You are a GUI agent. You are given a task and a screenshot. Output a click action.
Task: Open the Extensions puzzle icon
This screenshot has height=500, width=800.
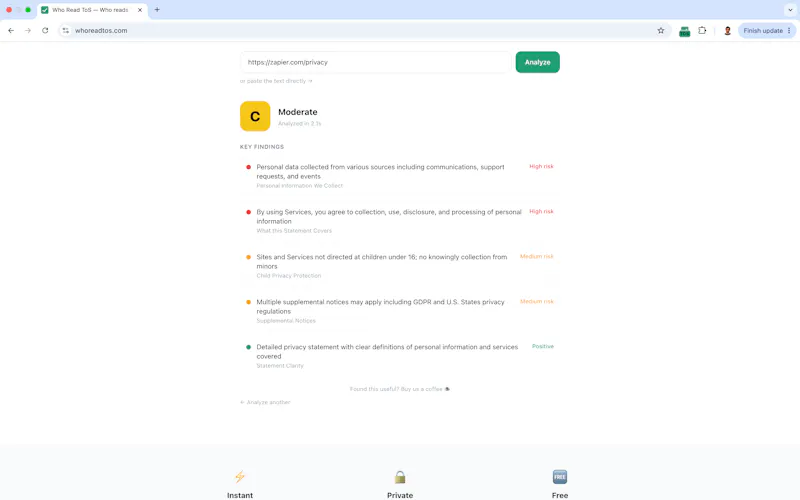coord(702,31)
